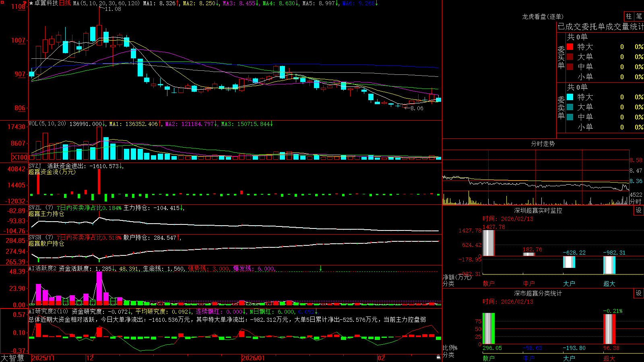Click the cyan 特大 sell-order color square
Viewport: 644px width, 362px height.
(570, 97)
